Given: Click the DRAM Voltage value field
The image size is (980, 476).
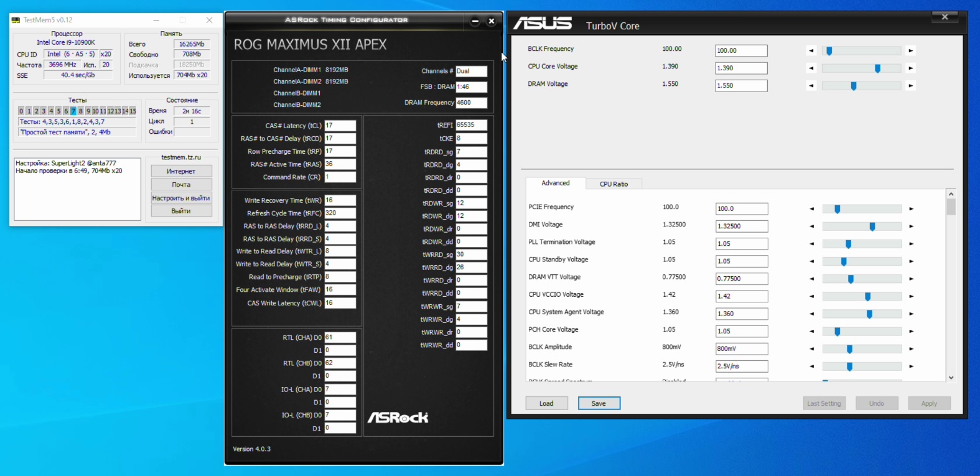Looking at the screenshot, I should pos(741,85).
